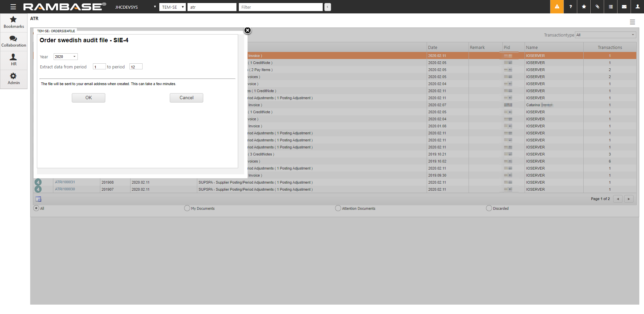Click the paperclip attachment icon

click(597, 7)
